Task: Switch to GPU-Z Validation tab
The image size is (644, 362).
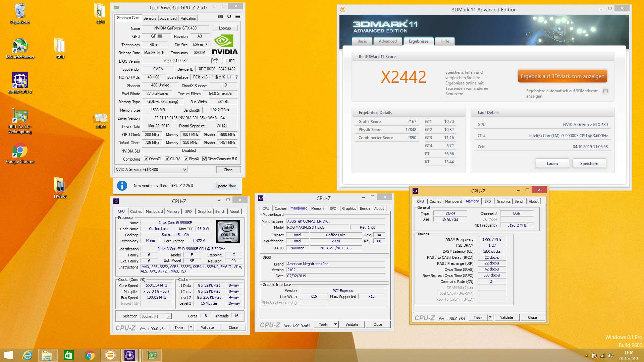Action: [x=188, y=18]
